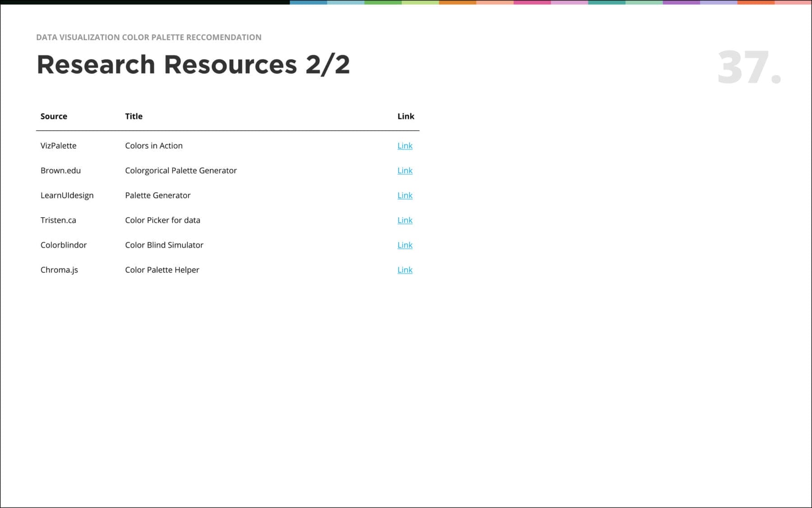Select the Colorblindor source entry
The image size is (812, 508).
[x=63, y=245]
